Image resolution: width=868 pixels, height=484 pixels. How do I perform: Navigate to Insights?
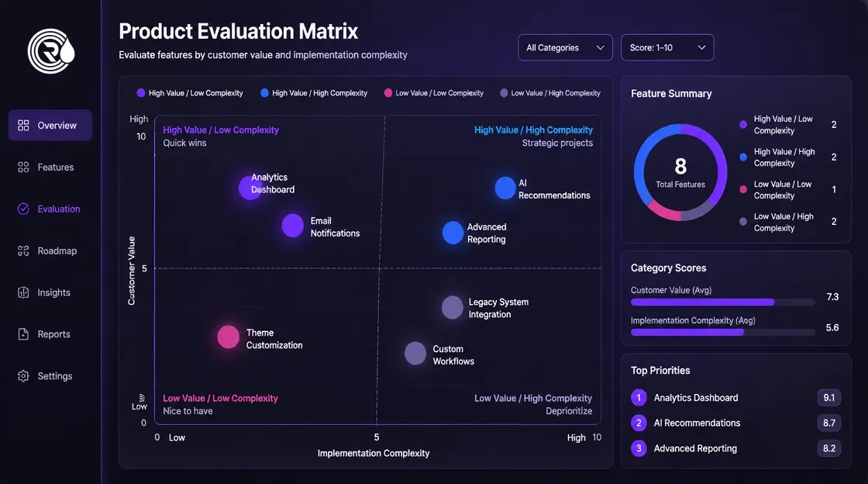[x=50, y=292]
